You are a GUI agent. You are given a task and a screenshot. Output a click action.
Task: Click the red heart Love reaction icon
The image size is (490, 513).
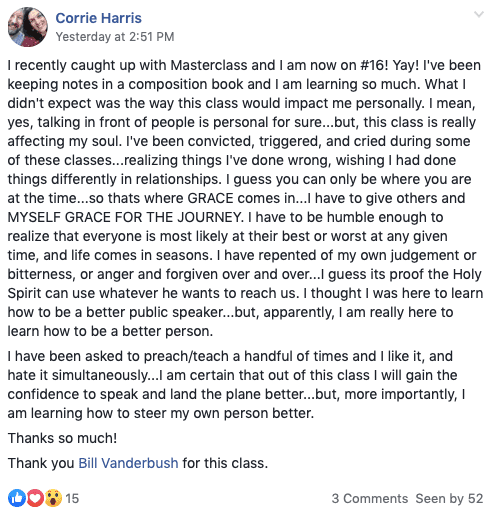point(35,498)
